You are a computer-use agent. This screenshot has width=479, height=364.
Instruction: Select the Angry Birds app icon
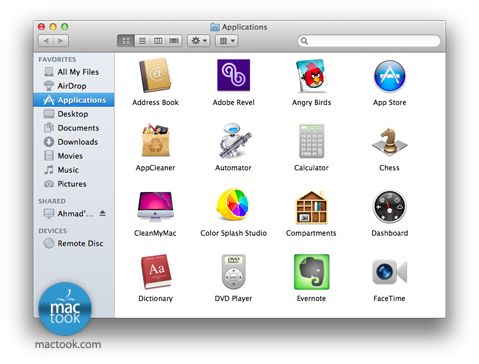pyautogui.click(x=311, y=76)
